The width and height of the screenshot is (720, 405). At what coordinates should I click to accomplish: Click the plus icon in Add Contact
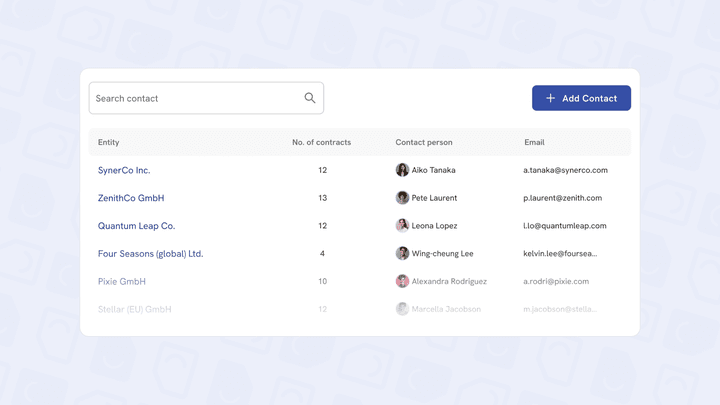point(550,98)
